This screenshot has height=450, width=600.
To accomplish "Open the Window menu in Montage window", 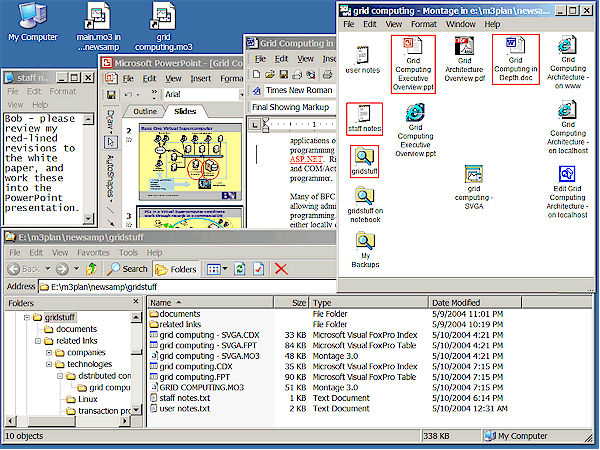I will pyautogui.click(x=460, y=24).
